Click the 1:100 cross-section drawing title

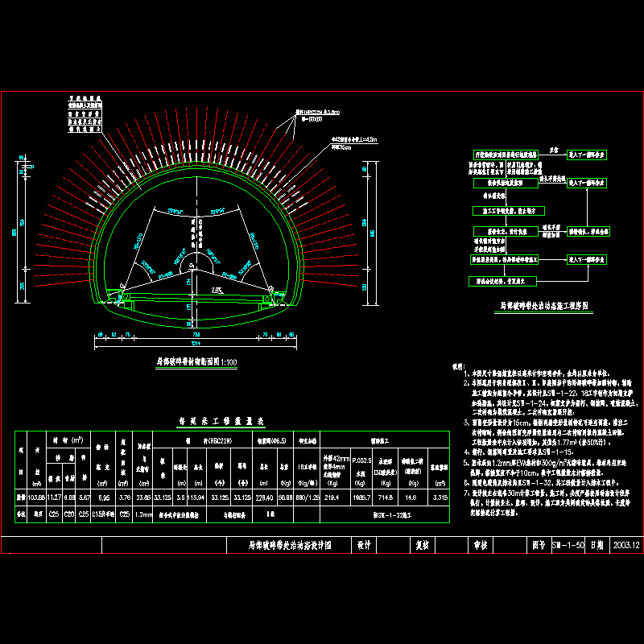(x=196, y=363)
